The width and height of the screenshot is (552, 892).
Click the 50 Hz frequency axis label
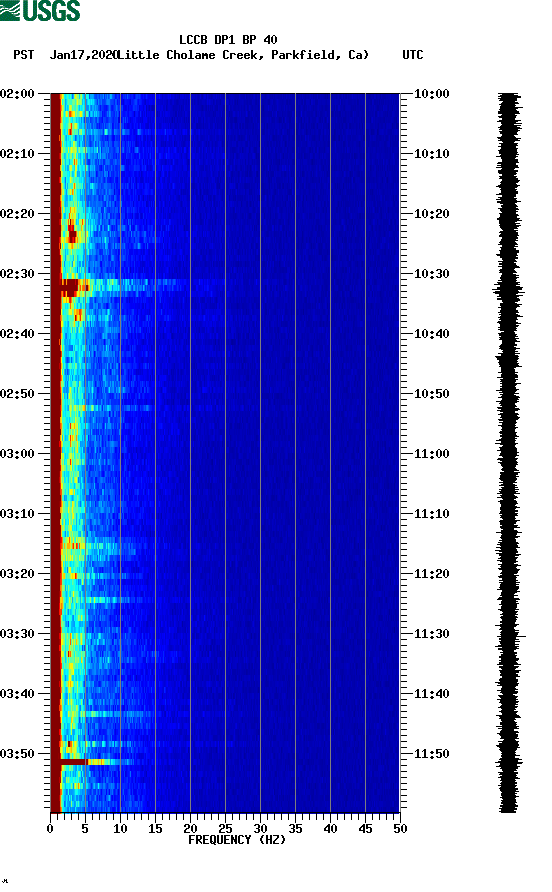click(400, 829)
